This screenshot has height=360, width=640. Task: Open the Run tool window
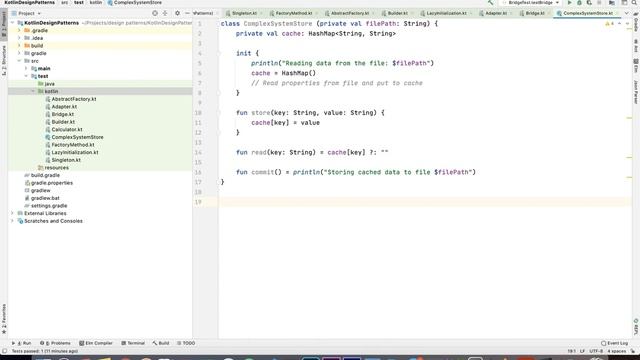click(21, 343)
